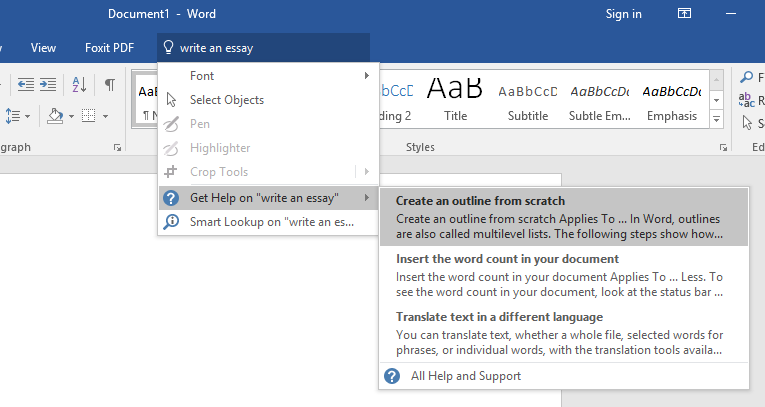This screenshot has height=407, width=765.
Task: Open Get Help on "write an essay"
Action: (x=268, y=198)
